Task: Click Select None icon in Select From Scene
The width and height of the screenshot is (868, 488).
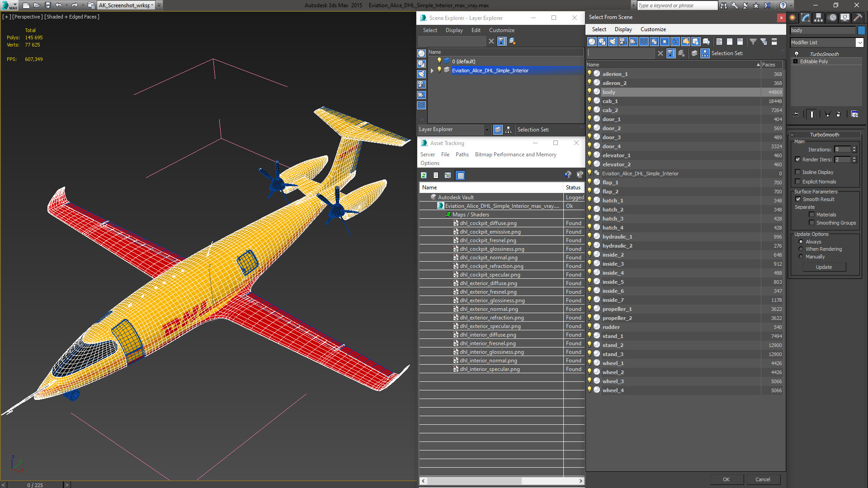Action: pos(730,42)
